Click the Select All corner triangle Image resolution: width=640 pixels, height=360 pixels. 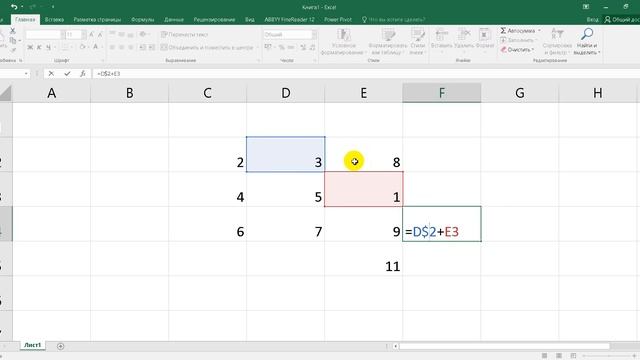tap(6, 93)
